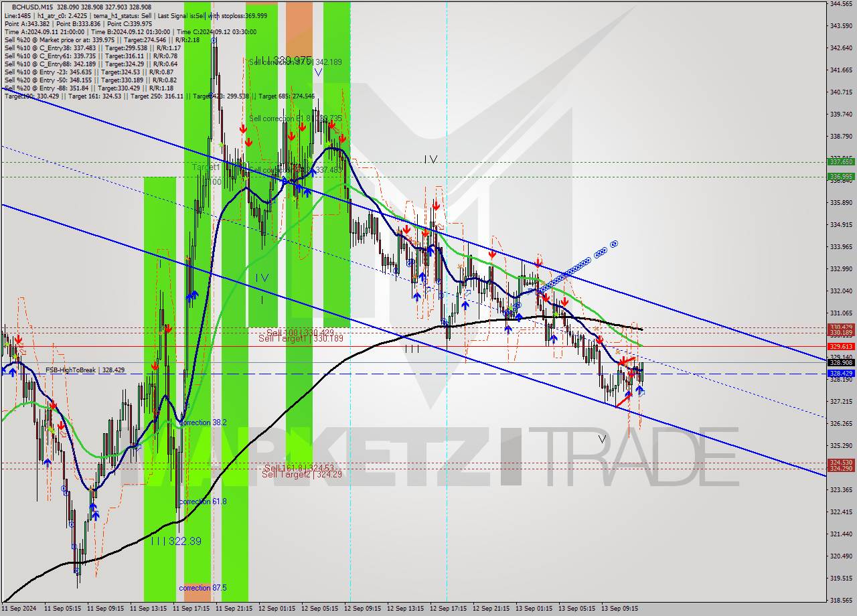The height and width of the screenshot is (616, 857).
Task: Click the red 324.530 axis price tag
Action: pos(841,462)
